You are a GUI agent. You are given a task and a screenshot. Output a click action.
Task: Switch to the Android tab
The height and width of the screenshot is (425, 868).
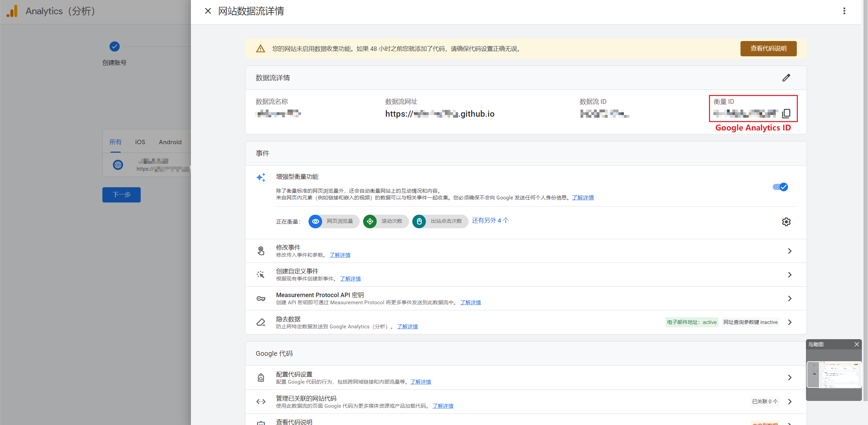(x=170, y=142)
